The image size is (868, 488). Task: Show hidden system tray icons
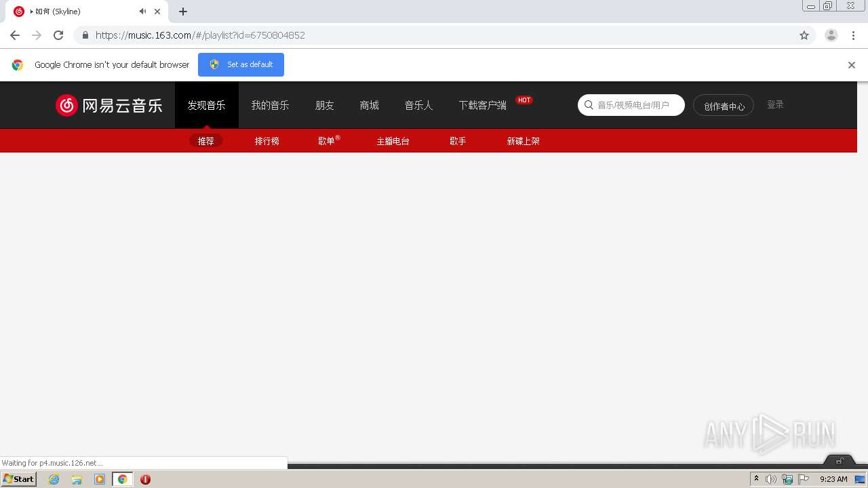point(756,479)
